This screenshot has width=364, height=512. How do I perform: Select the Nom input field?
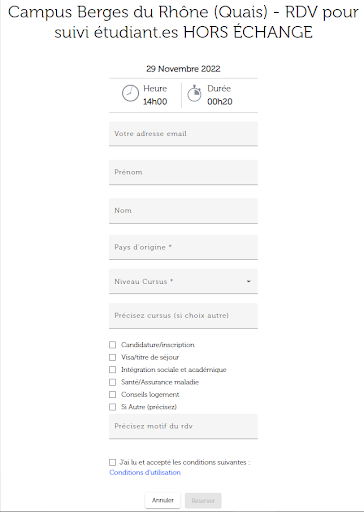183,211
